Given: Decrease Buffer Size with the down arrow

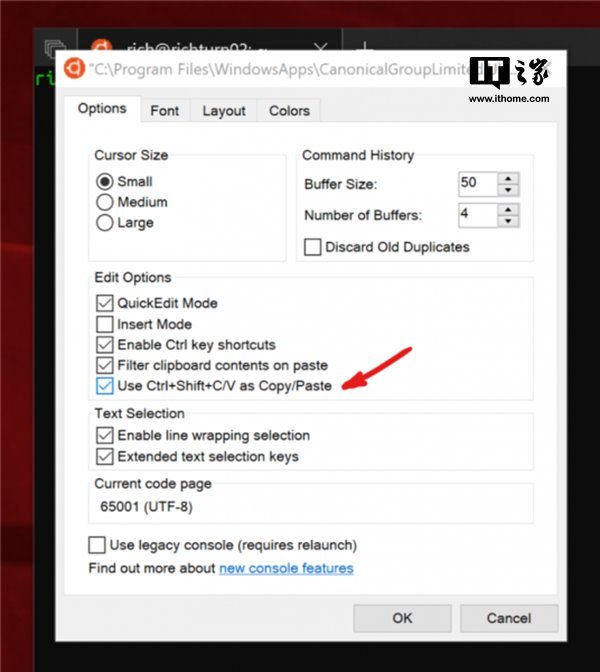Looking at the screenshot, I should pos(508,190).
